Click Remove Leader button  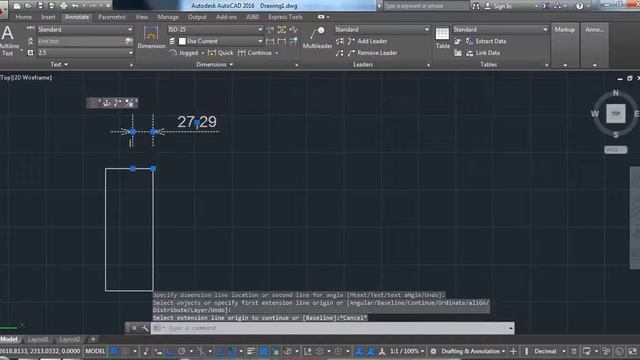[x=372, y=53]
